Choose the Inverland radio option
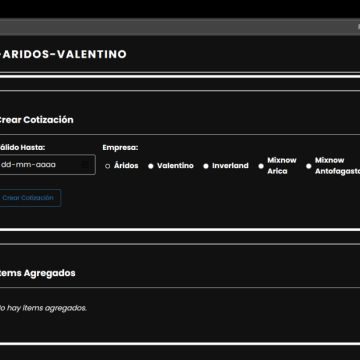This screenshot has height=360, width=360. coord(206,166)
